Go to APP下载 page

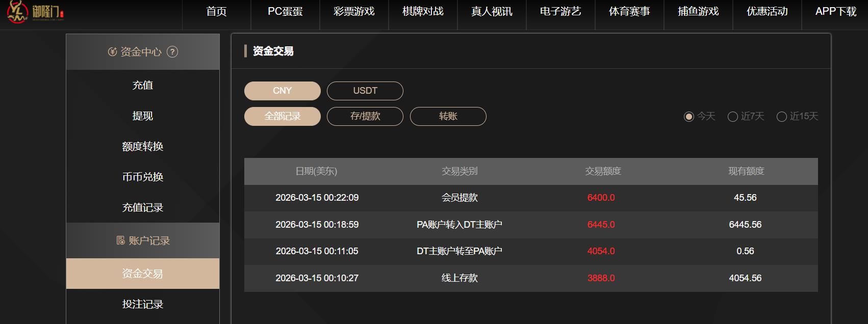[x=835, y=12]
